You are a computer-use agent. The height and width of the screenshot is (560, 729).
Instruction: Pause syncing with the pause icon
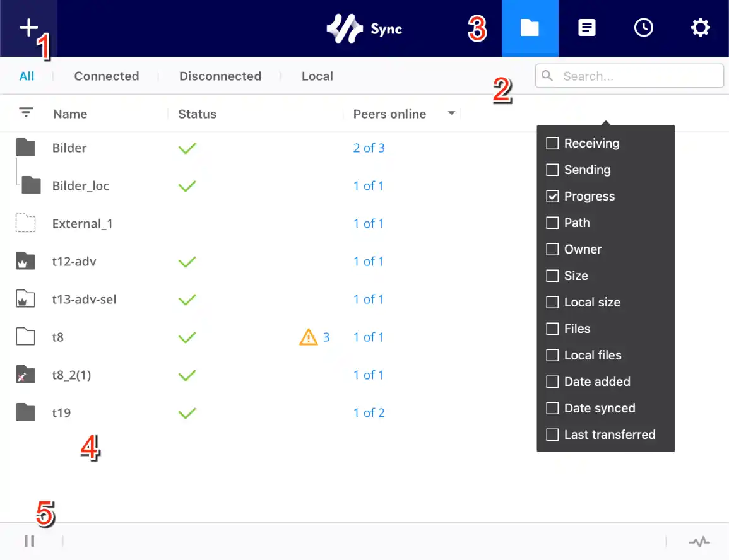[29, 541]
